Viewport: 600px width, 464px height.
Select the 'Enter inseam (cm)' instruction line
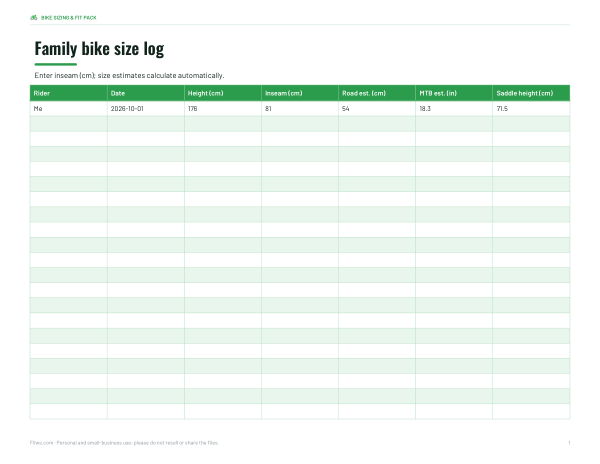pyautogui.click(x=129, y=75)
